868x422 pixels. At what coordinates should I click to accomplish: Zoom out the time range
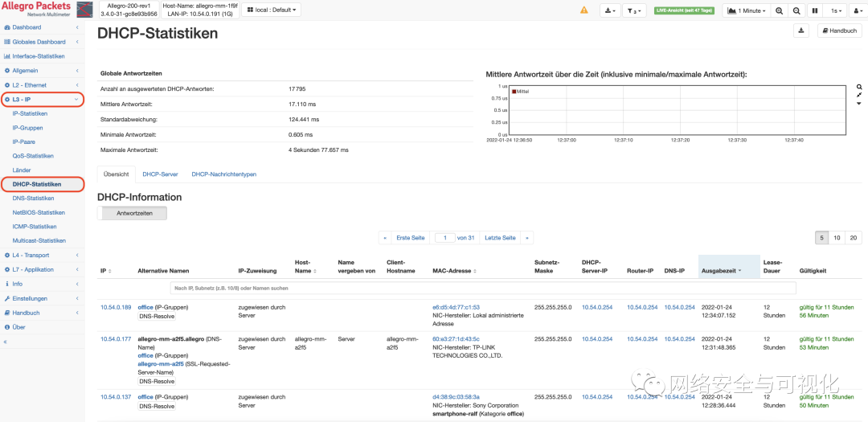[796, 10]
